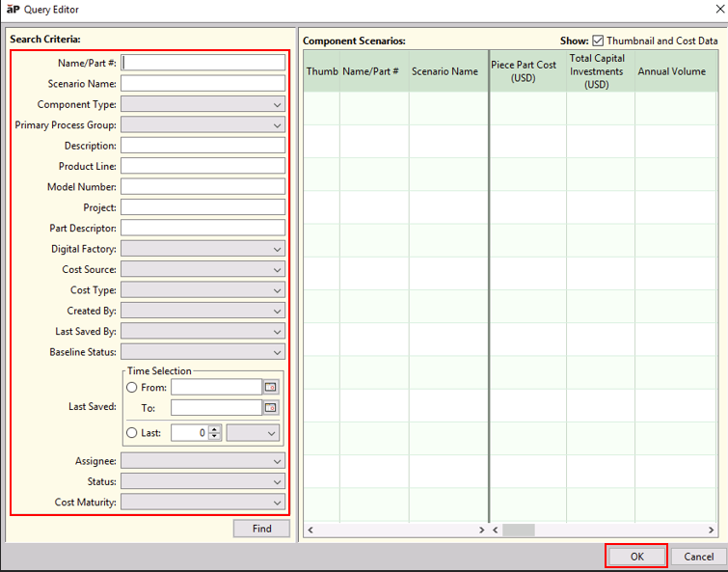The image size is (728, 572).
Task: Focus the Name/Part # input field
Action: [202, 63]
